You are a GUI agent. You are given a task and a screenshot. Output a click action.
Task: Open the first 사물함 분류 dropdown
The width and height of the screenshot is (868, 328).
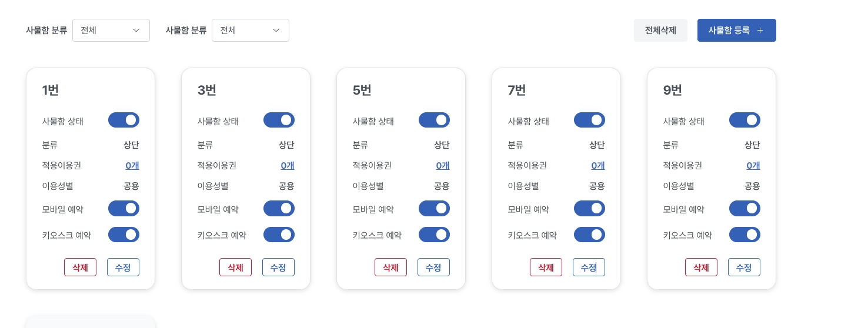111,31
